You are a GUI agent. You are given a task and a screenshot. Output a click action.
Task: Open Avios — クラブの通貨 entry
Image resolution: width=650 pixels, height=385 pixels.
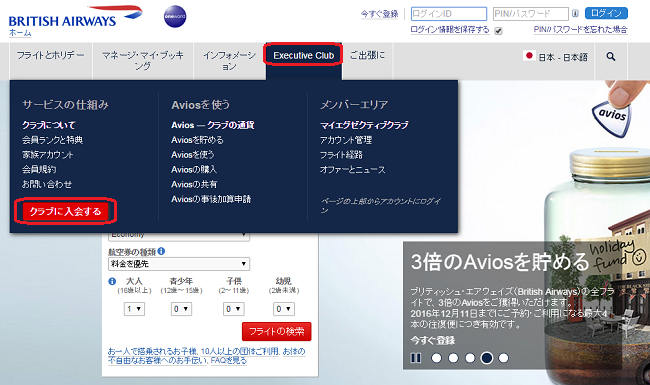tap(213, 125)
